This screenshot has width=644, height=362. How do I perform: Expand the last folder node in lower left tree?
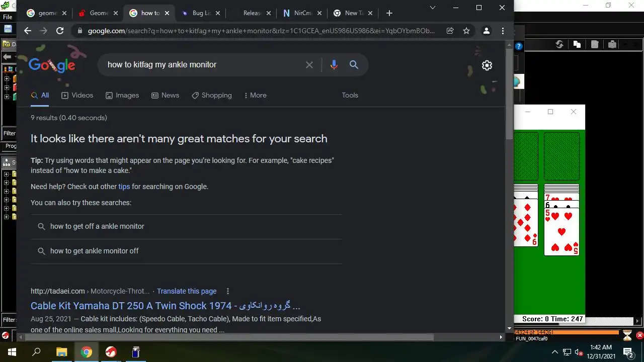point(7,217)
